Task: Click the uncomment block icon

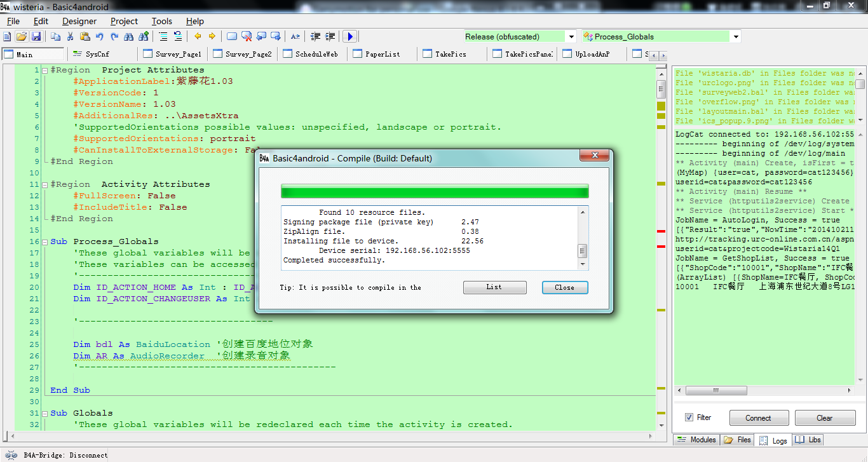Action: 178,36
